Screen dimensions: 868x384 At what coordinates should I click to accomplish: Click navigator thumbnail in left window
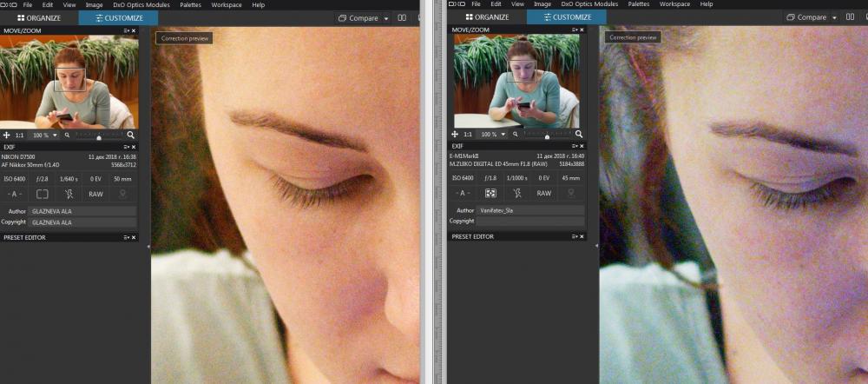pyautogui.click(x=69, y=82)
